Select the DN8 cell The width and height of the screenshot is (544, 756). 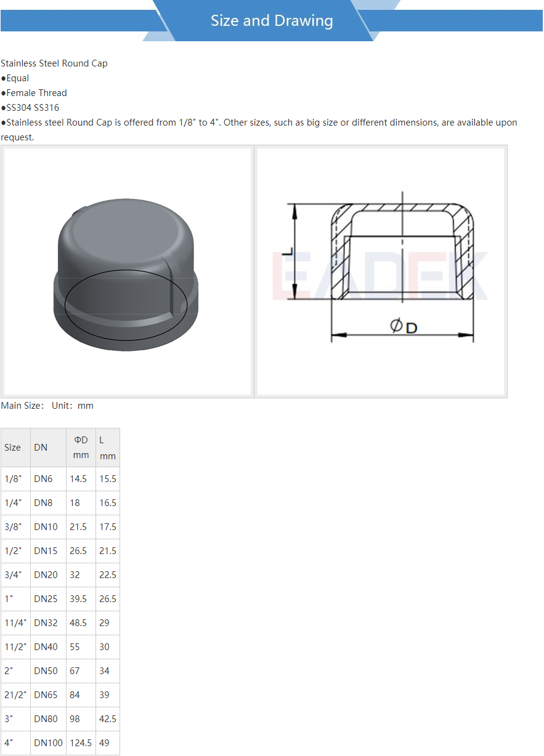[49, 503]
